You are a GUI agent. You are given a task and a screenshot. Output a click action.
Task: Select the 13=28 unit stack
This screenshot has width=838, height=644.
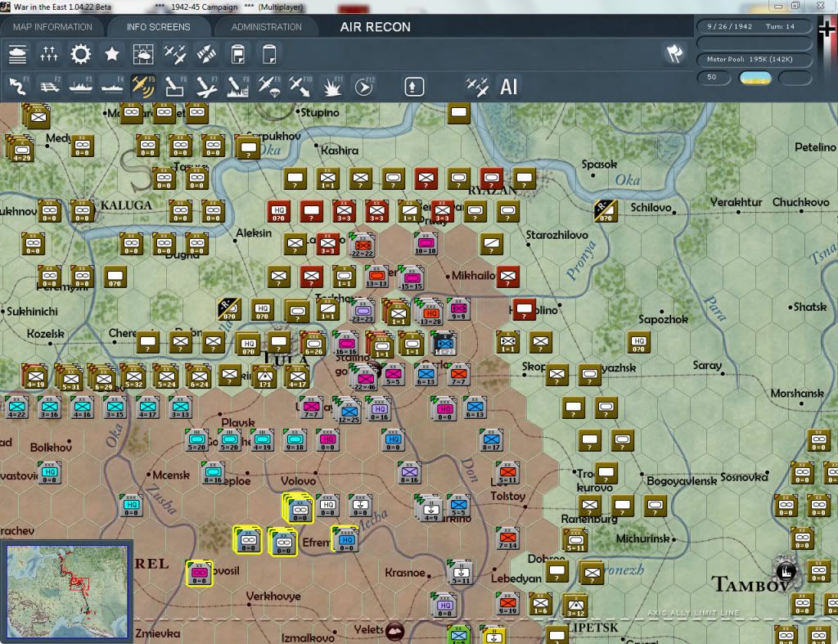coord(429,312)
